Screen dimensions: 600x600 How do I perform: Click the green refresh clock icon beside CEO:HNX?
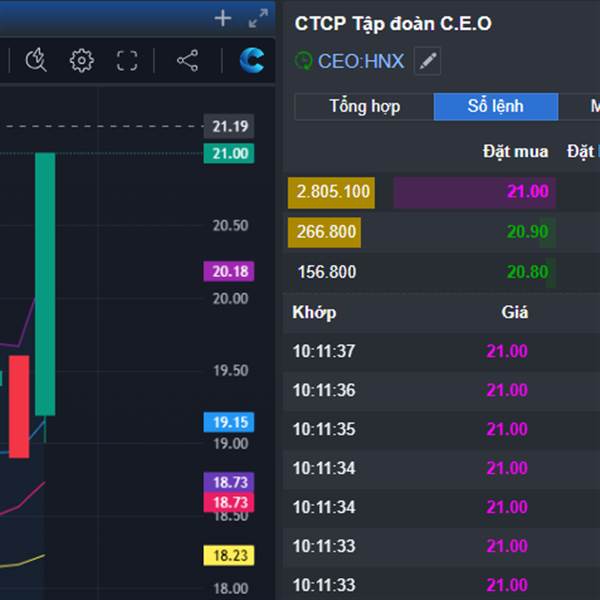[303, 61]
